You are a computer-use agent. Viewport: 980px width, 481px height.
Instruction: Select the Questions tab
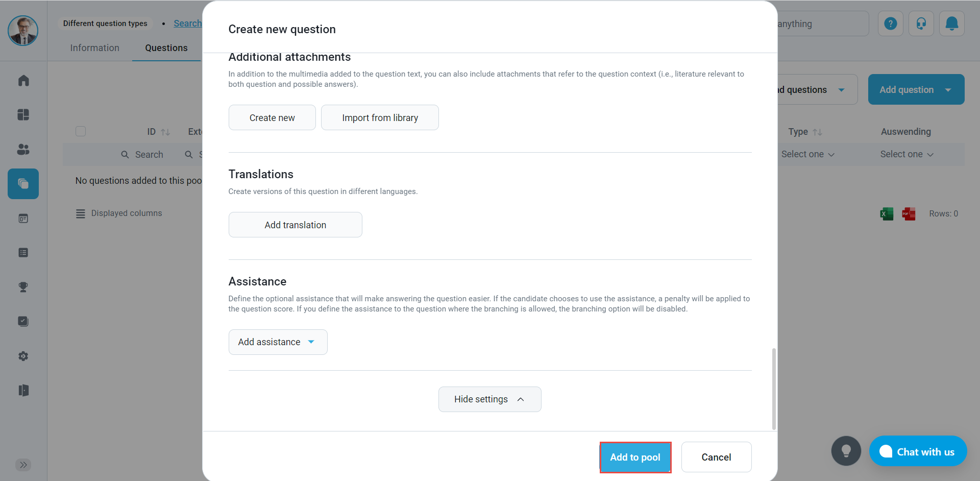166,48
